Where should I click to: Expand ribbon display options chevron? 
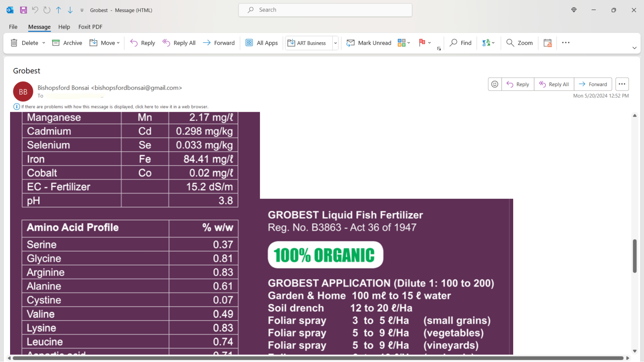click(634, 48)
